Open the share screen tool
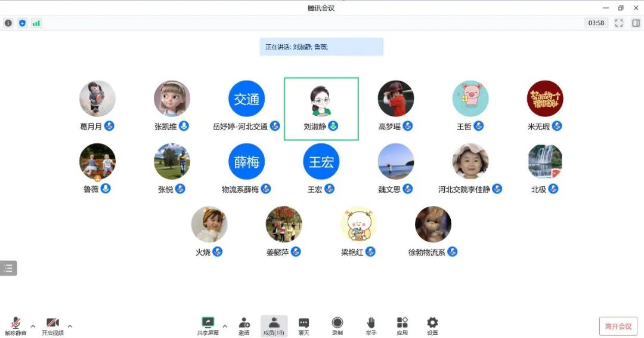The height and width of the screenshot is (338, 644). 208,326
